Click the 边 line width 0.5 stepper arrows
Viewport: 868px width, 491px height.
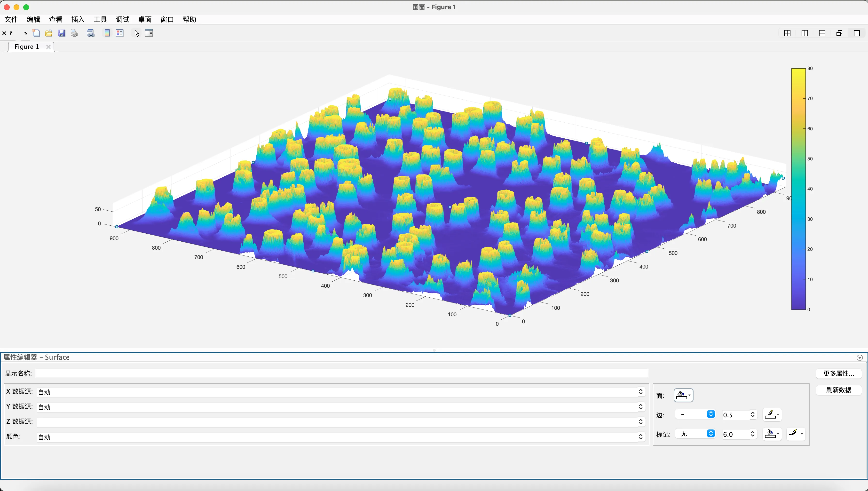tap(753, 415)
